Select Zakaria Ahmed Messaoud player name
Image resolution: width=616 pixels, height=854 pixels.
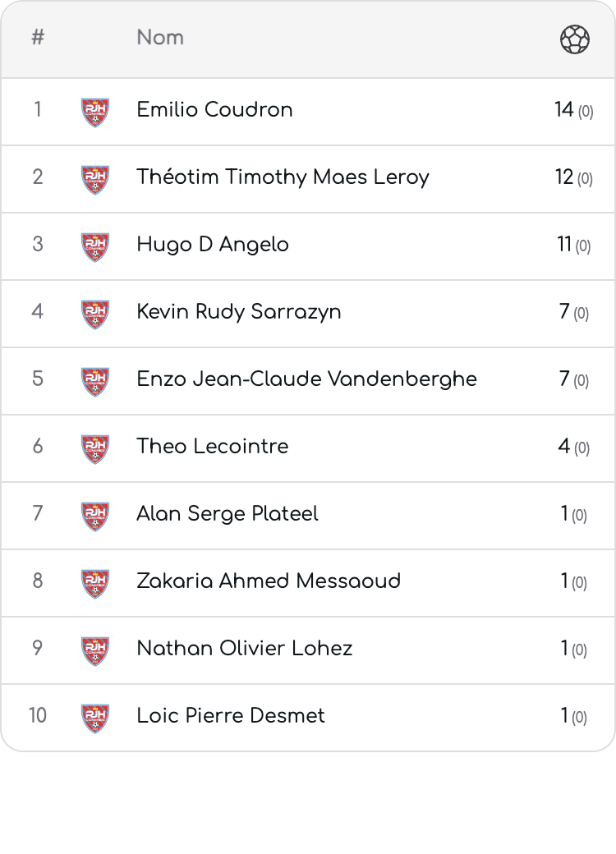pyautogui.click(x=269, y=581)
